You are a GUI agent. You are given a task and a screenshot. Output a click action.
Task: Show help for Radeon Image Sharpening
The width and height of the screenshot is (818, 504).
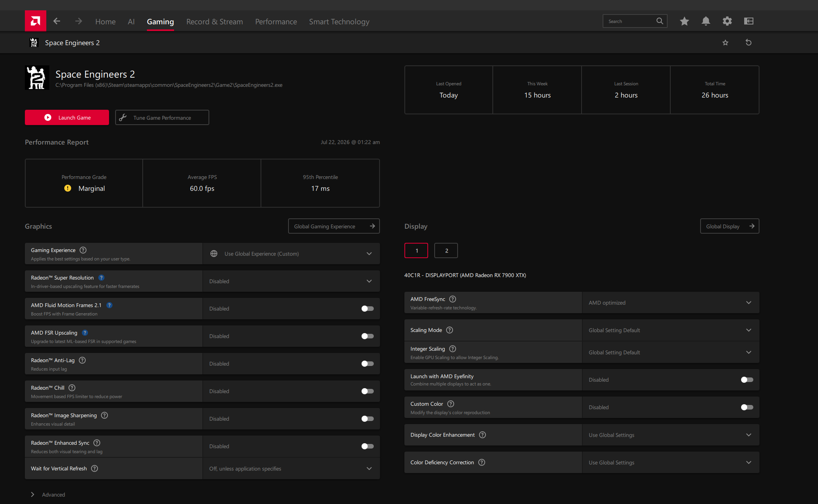[104, 415]
